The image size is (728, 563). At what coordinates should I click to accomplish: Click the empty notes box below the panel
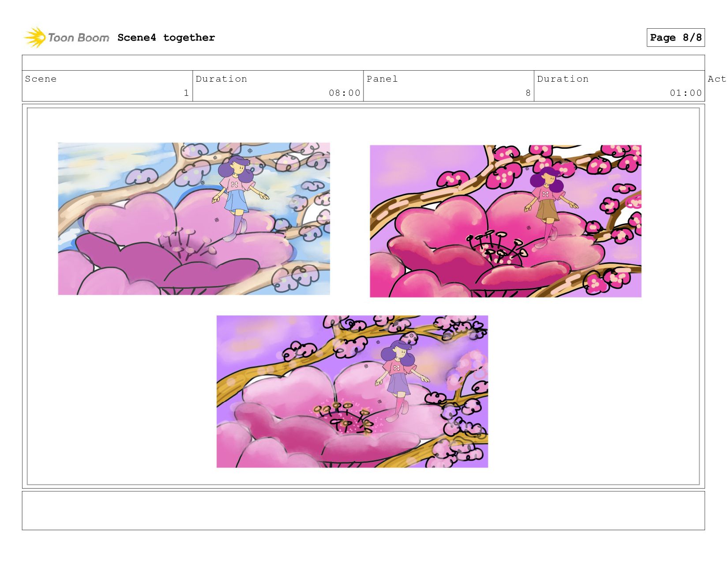[x=363, y=510]
